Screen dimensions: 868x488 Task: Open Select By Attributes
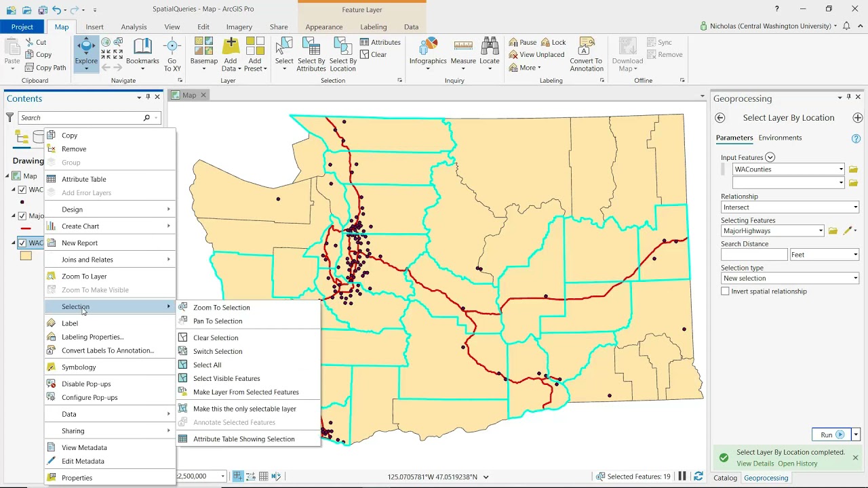[x=311, y=54]
